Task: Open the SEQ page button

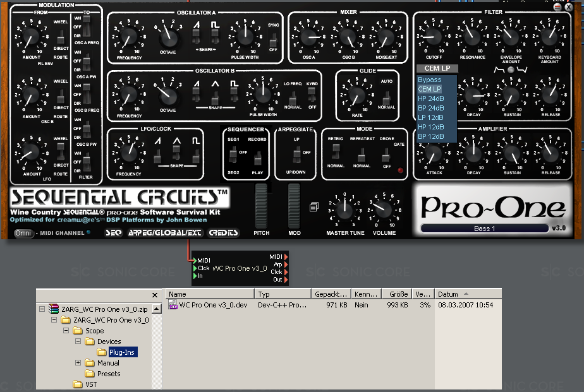Action: (x=114, y=233)
